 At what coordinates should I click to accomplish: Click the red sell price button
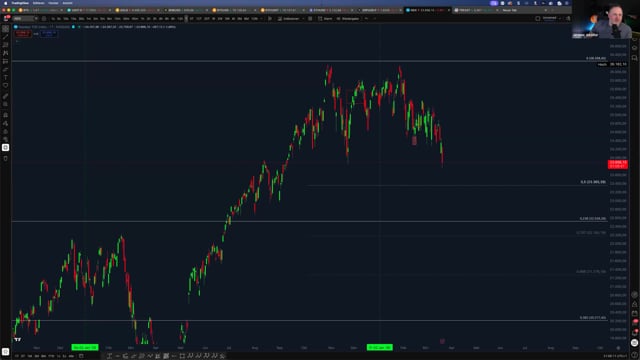22,33
